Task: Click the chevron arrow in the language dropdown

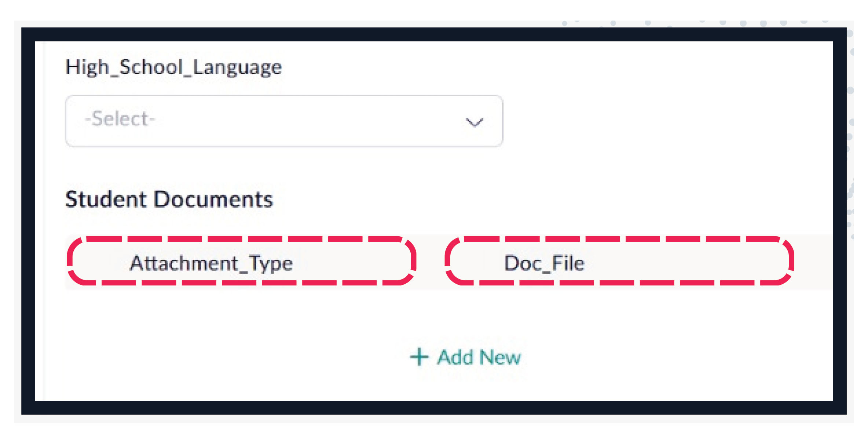Action: click(x=474, y=122)
